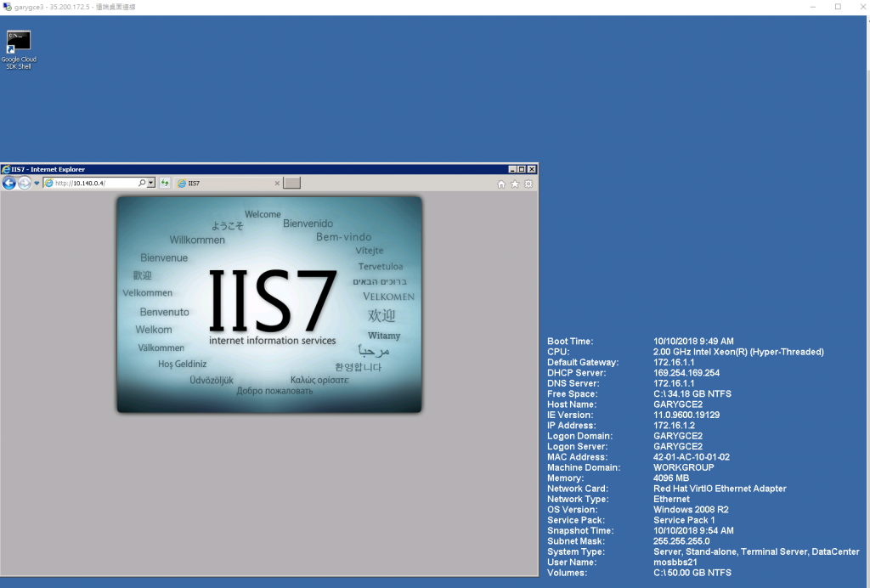Click the host name value GARYGCE2
870x588 pixels.
[x=677, y=404]
